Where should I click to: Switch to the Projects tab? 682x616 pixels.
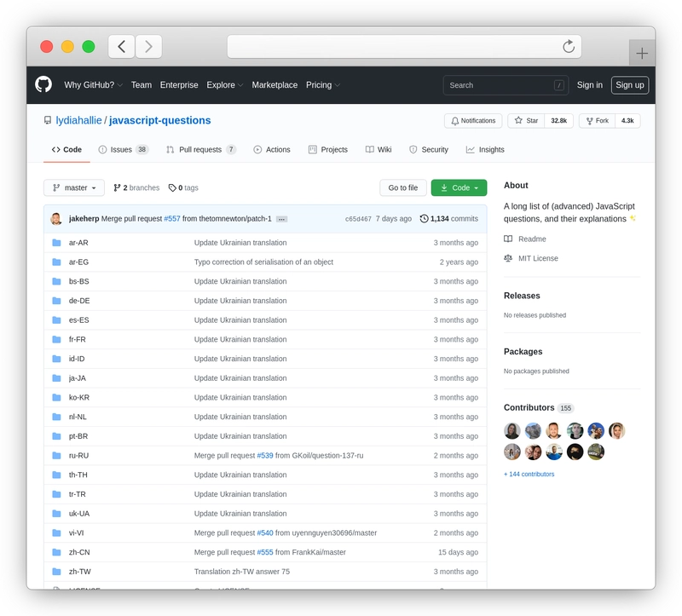(328, 150)
